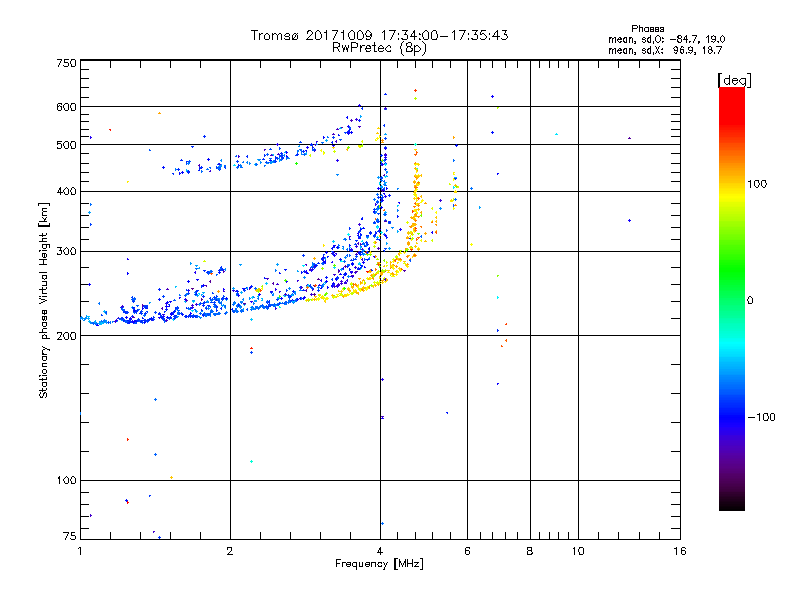The width and height of the screenshot is (800, 600).
Task: Click the 'Phases' header label
Action: click(x=647, y=29)
